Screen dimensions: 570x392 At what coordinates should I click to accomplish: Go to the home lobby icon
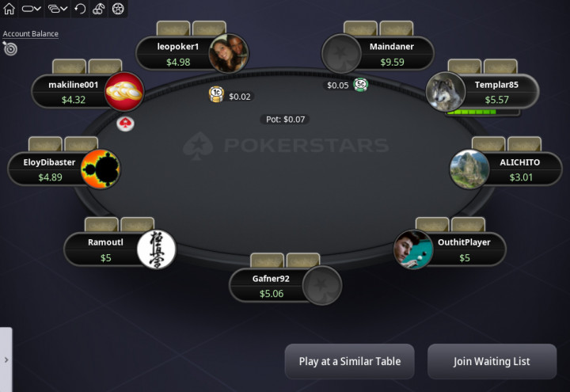(x=9, y=9)
